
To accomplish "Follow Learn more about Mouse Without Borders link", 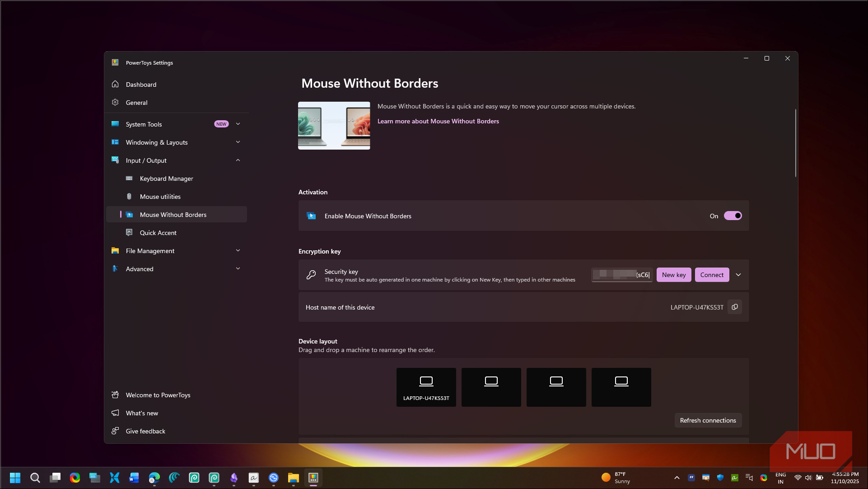I will pyautogui.click(x=438, y=121).
